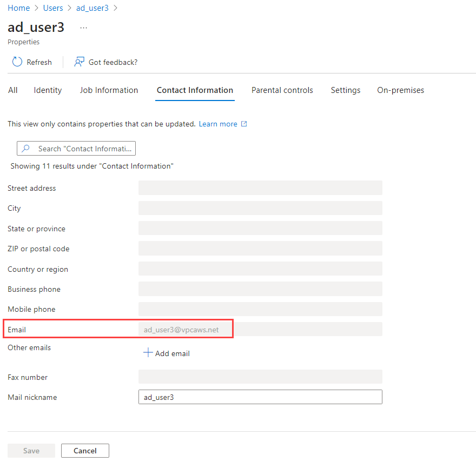The width and height of the screenshot is (476, 462).
Task: Click the Add email plus icon
Action: 147,353
